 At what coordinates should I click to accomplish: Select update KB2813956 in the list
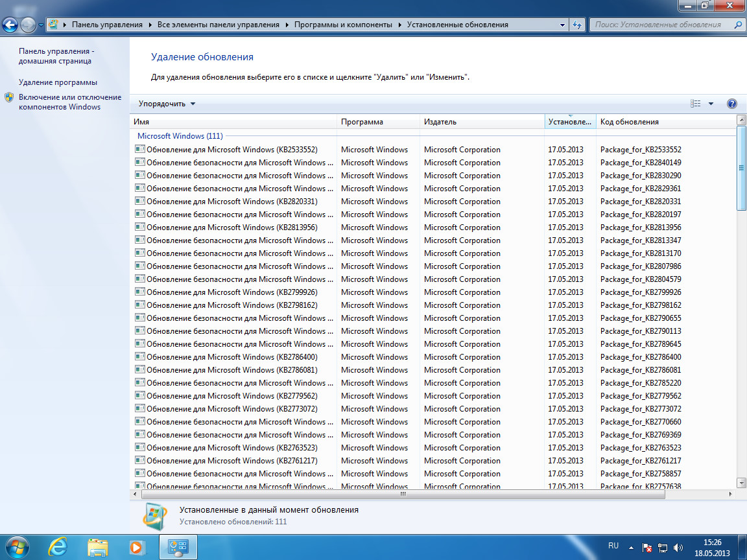(x=433, y=227)
